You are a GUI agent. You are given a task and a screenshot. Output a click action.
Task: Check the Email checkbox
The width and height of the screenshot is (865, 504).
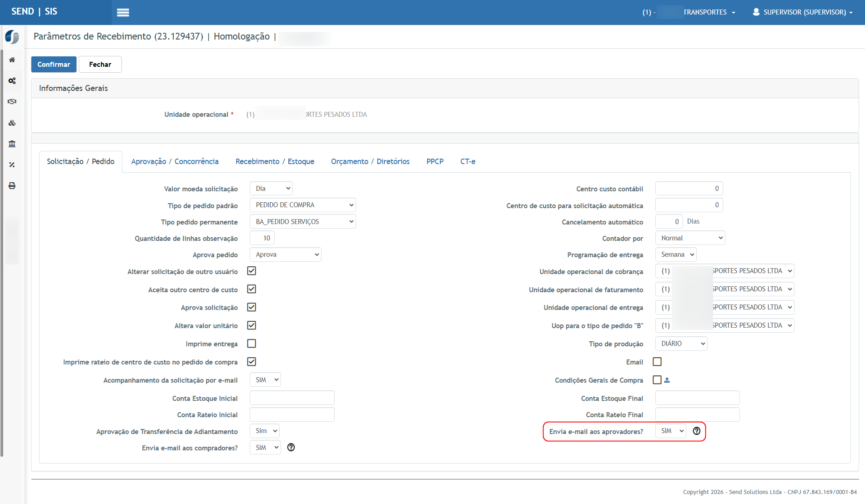pos(657,362)
